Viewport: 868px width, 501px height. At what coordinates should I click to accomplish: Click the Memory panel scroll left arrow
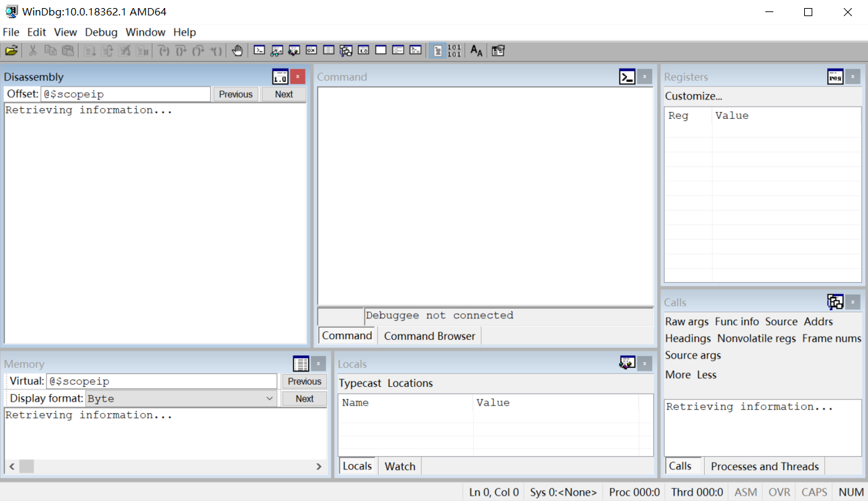click(11, 466)
